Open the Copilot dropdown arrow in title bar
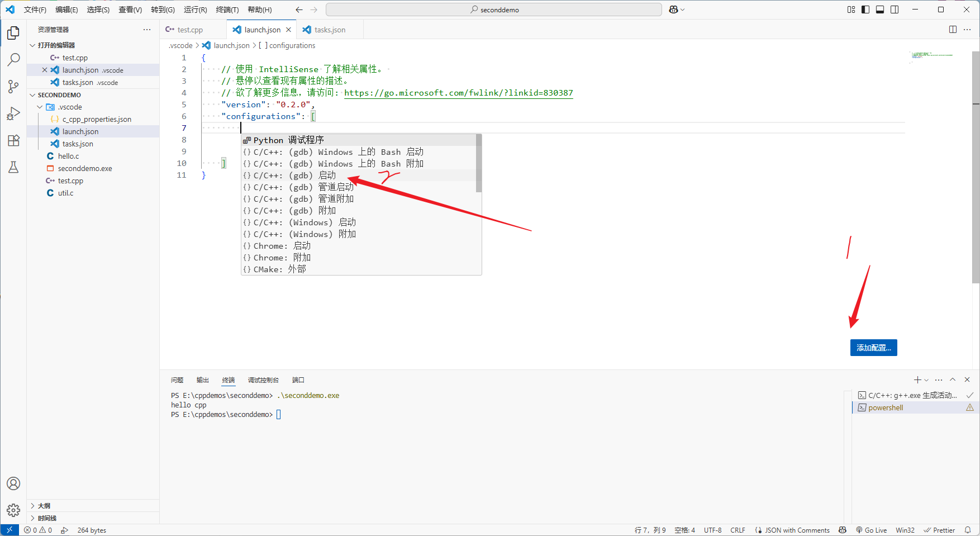 [682, 10]
